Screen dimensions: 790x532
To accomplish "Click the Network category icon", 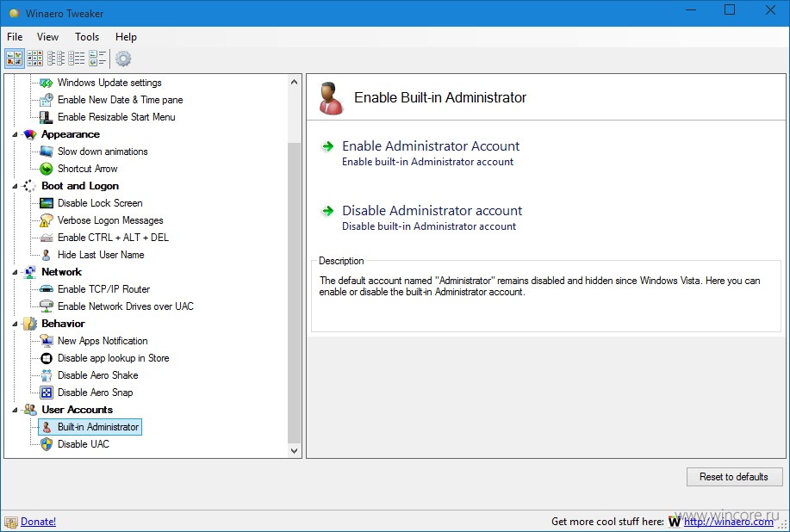I will tap(30, 272).
